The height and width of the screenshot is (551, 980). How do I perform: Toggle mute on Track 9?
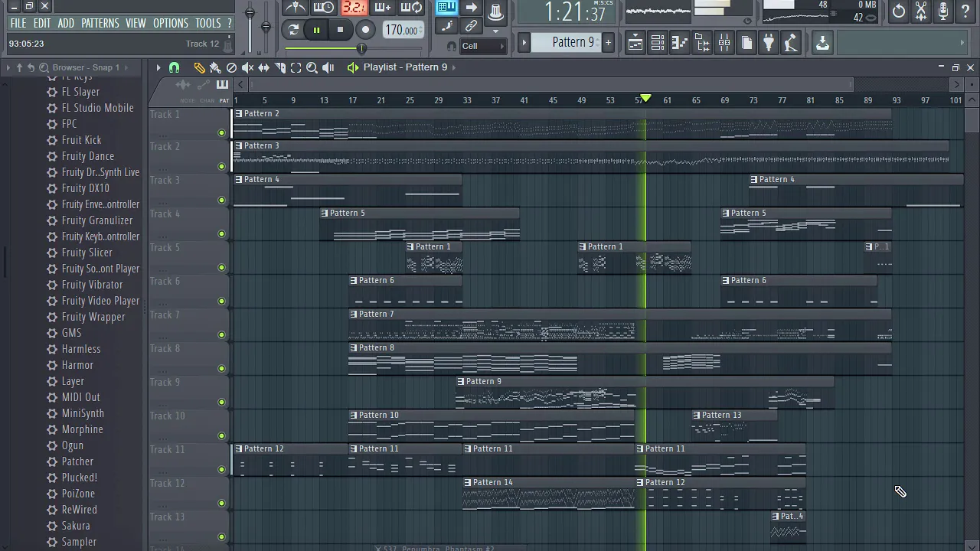click(x=222, y=402)
